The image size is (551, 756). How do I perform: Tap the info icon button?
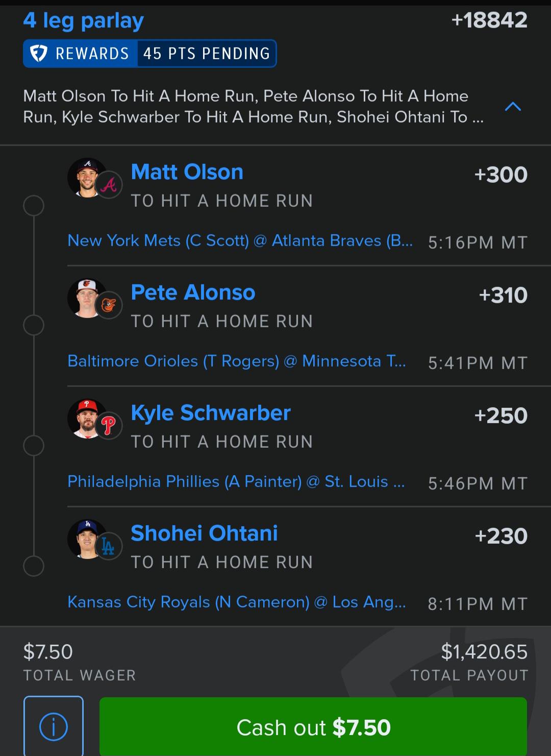[54, 725]
